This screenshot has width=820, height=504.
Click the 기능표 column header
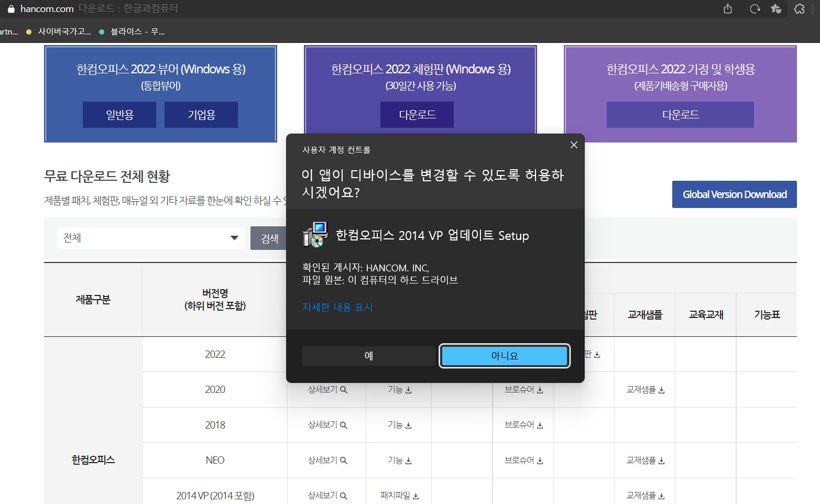[x=767, y=315]
